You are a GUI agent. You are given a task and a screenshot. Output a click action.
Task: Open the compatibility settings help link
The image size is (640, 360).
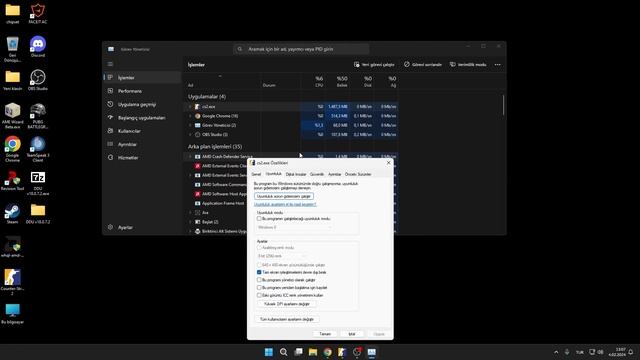pos(285,204)
